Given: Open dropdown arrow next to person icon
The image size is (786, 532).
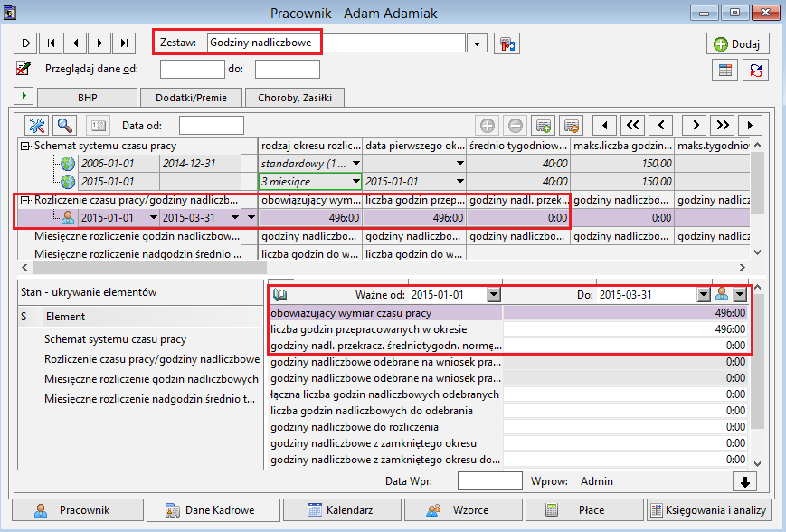Looking at the screenshot, I should pyautogui.click(x=740, y=295).
